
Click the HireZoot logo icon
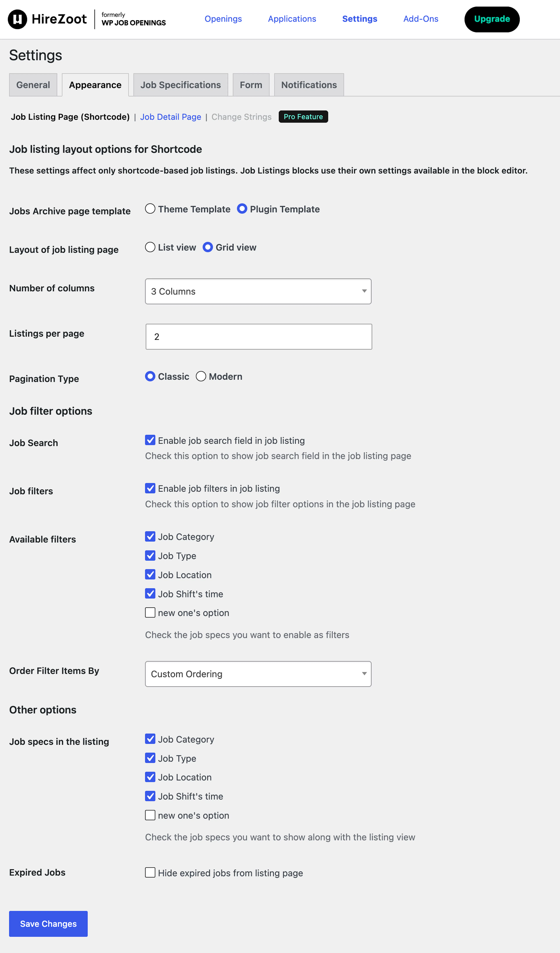[x=17, y=19]
